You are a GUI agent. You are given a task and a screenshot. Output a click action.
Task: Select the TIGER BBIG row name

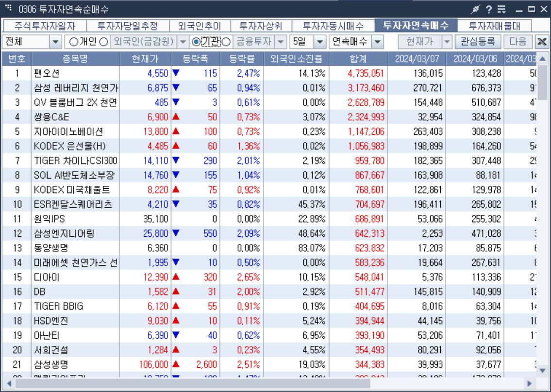pos(59,306)
